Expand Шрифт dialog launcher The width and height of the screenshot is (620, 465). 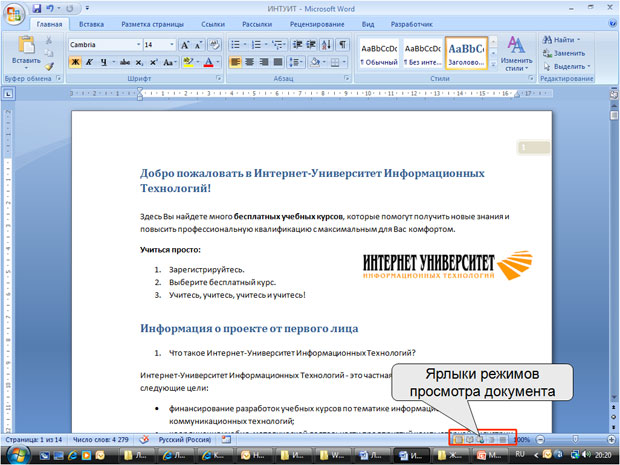point(218,79)
